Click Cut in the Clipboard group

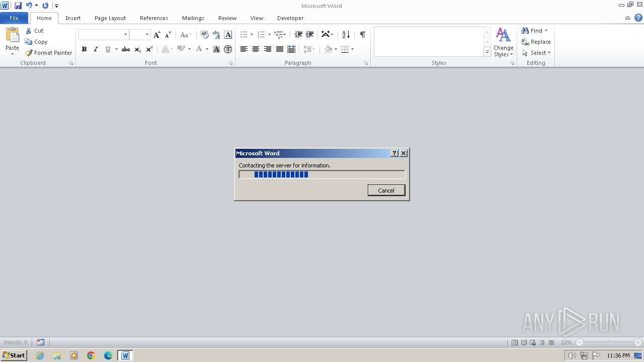pyautogui.click(x=34, y=31)
